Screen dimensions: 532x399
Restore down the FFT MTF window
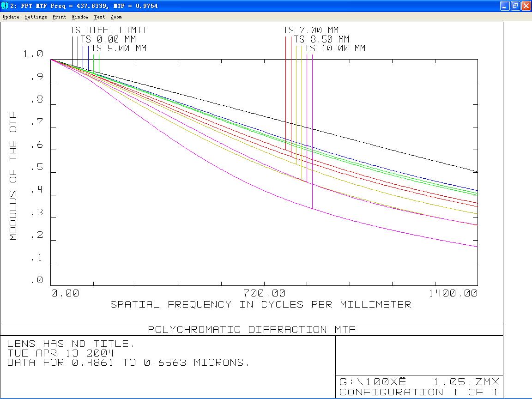pos(515,6)
